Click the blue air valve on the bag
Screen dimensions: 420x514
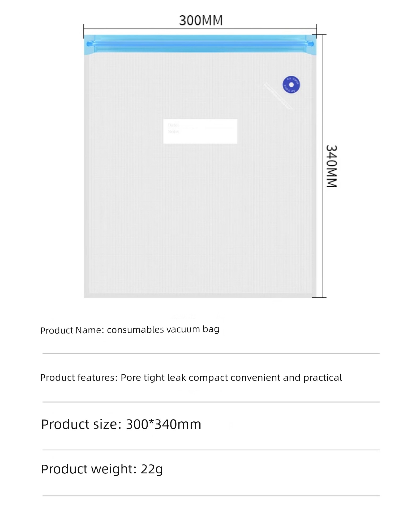pos(291,85)
